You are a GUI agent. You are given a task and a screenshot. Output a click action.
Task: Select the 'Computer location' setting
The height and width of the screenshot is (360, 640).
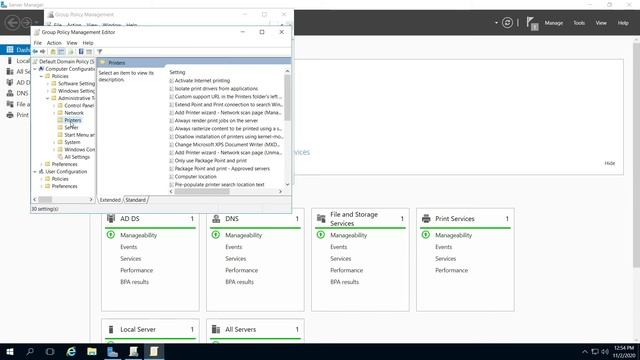[x=196, y=177]
